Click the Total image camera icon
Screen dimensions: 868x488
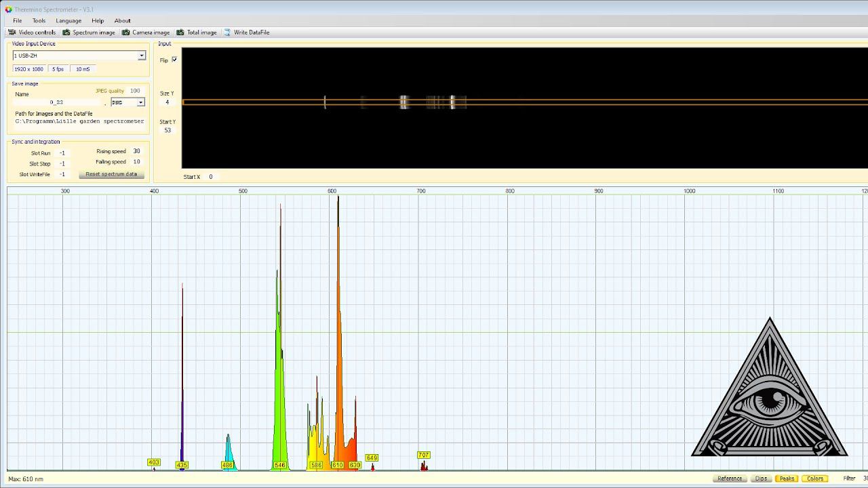coord(180,33)
